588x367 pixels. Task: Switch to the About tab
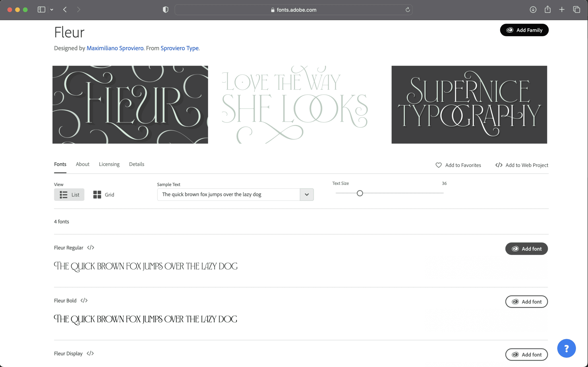(82, 164)
